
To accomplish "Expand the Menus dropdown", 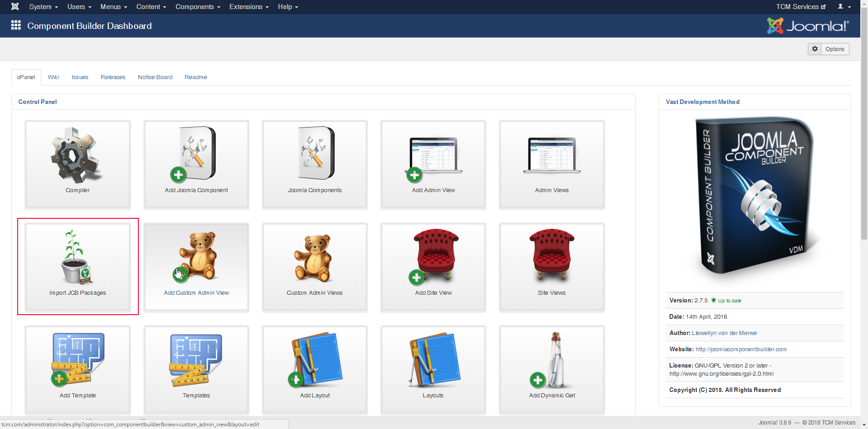I will pos(114,7).
